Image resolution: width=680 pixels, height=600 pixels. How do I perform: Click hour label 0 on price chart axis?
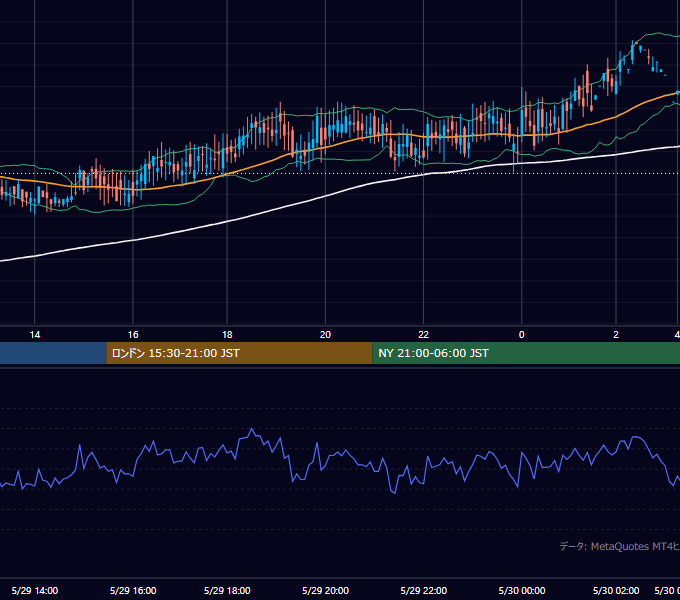click(x=522, y=335)
